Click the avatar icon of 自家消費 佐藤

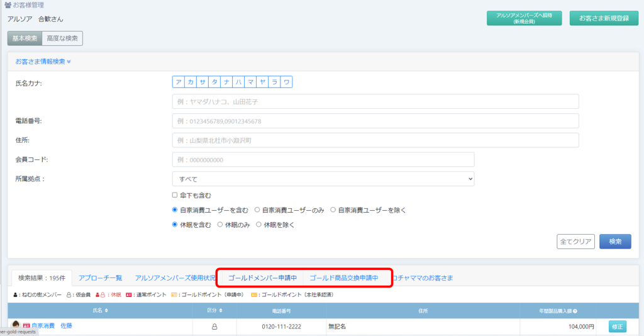pos(16,325)
